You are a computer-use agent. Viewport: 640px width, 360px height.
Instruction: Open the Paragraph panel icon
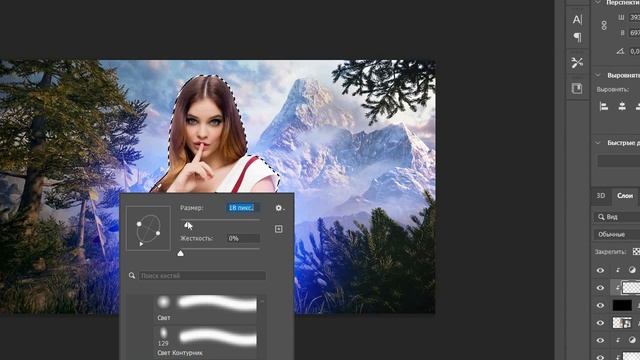(x=577, y=38)
